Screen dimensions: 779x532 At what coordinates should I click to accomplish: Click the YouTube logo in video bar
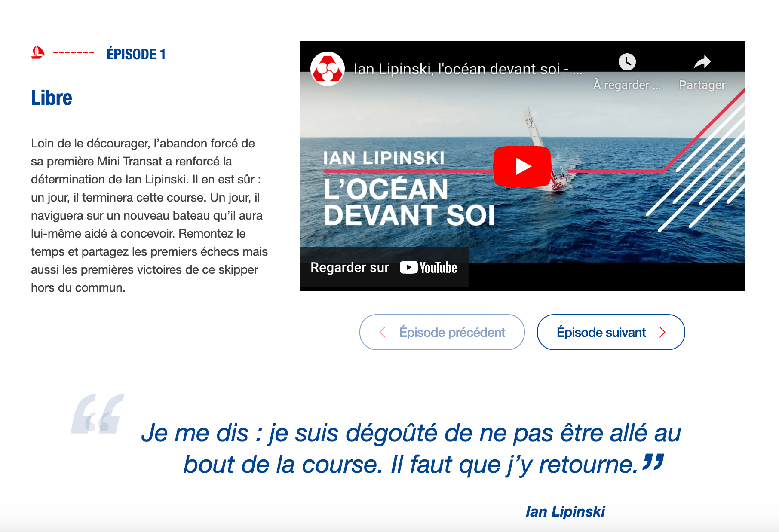(x=428, y=267)
